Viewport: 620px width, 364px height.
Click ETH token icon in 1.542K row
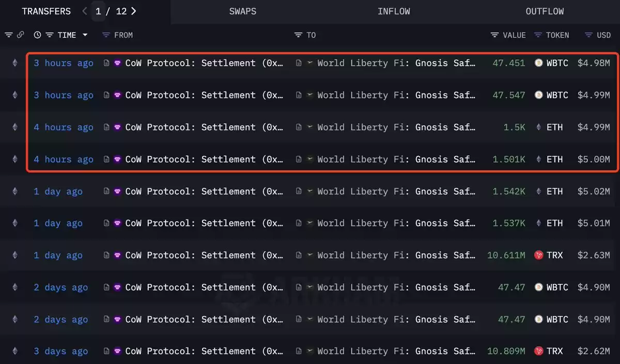click(x=539, y=191)
